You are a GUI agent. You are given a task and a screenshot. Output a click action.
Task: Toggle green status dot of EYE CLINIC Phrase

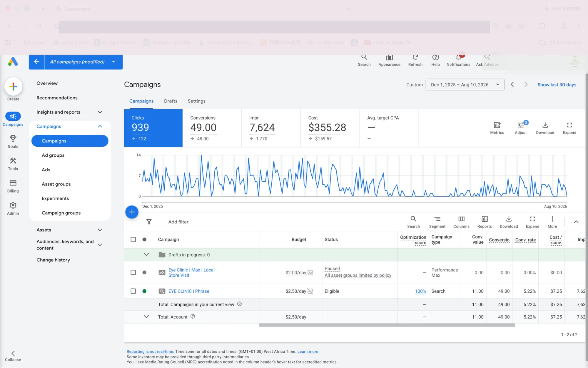(144, 291)
